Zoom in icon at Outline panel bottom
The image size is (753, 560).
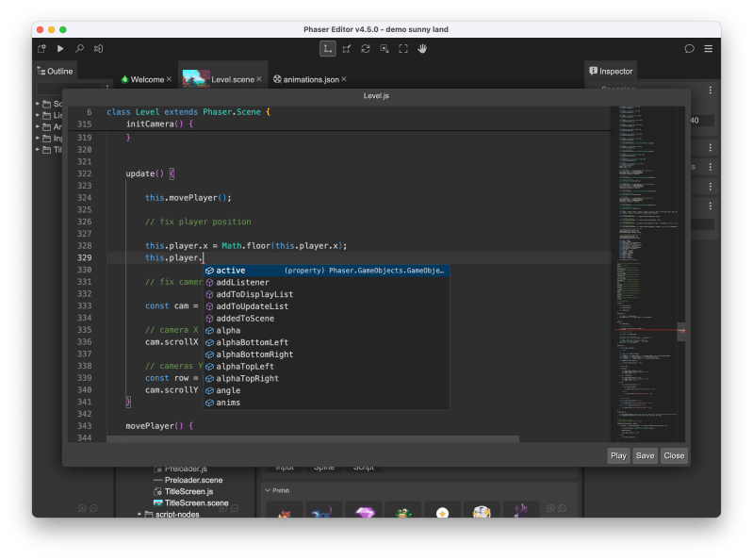(82, 508)
